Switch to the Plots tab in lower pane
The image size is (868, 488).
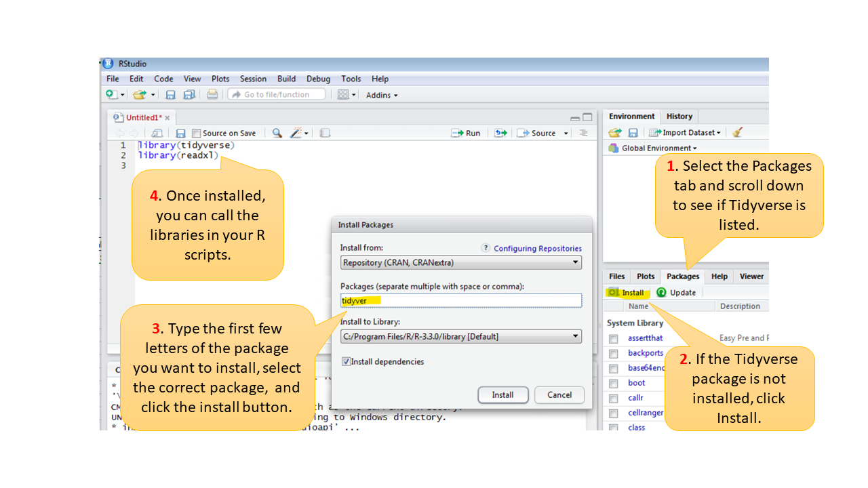[x=646, y=277]
